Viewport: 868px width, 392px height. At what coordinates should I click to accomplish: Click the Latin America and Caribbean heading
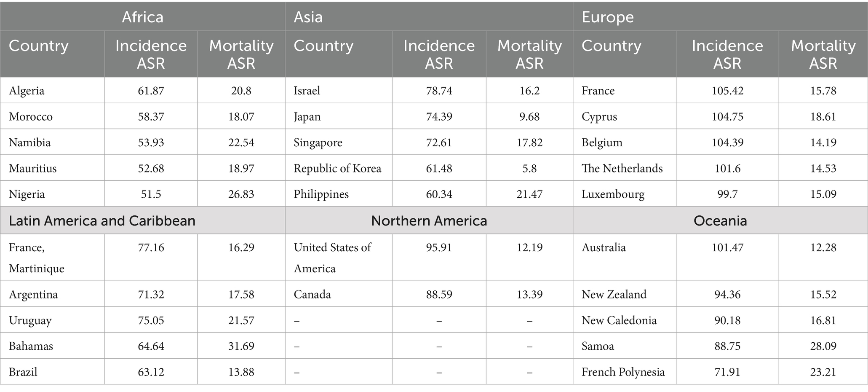tap(102, 221)
